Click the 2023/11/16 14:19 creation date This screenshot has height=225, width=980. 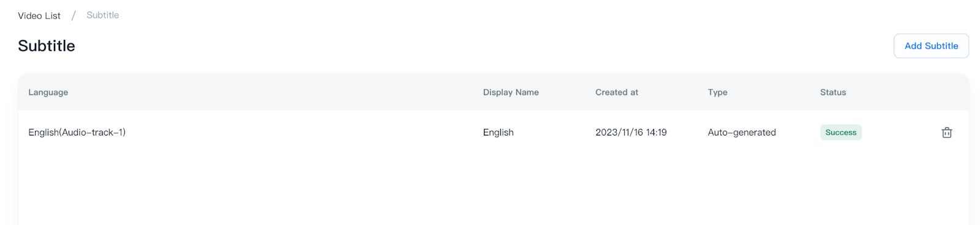[631, 132]
